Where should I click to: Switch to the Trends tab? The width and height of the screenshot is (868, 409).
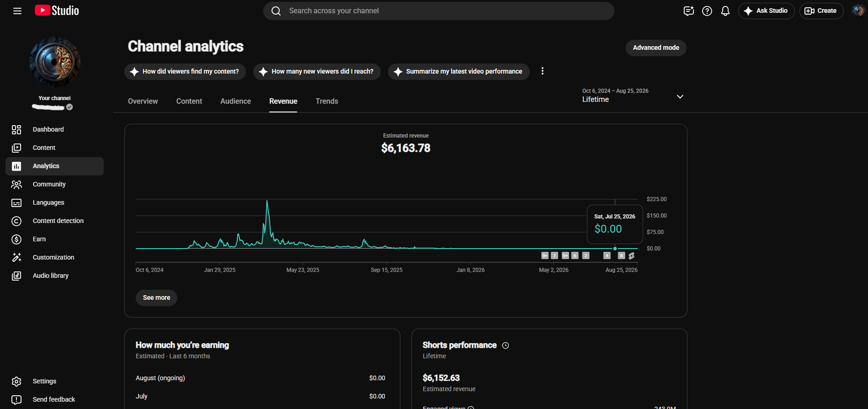click(327, 101)
